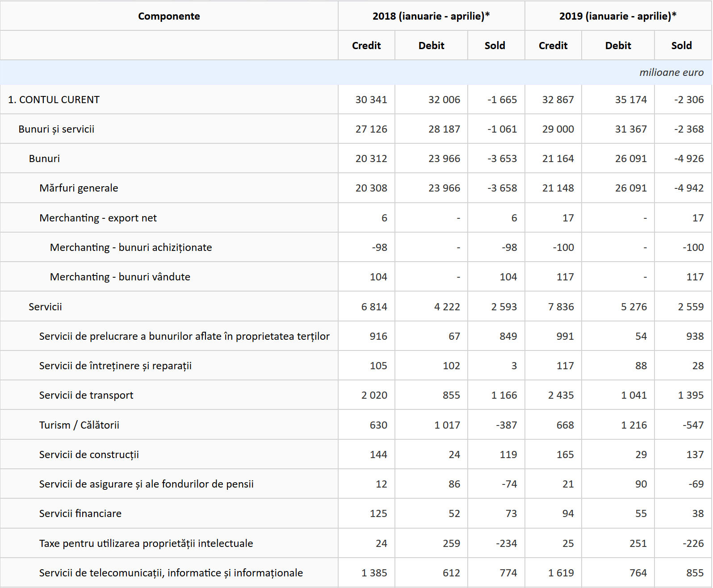The width and height of the screenshot is (713, 588).
Task: Click the milioane euro unit label
Action: (671, 72)
